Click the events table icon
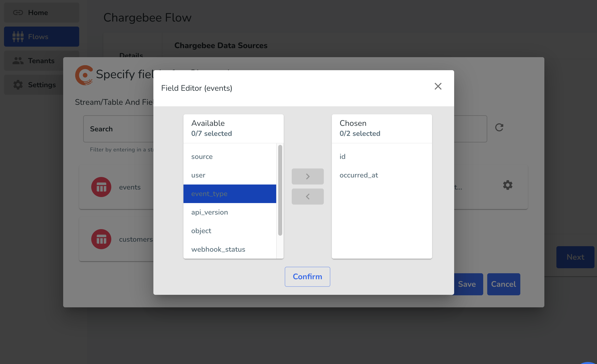 [101, 187]
